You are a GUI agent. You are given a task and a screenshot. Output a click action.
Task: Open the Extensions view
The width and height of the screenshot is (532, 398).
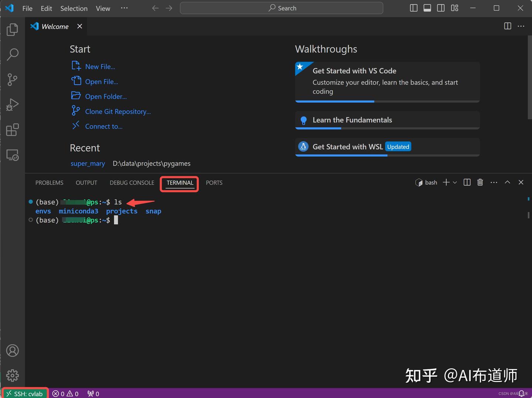tap(12, 129)
